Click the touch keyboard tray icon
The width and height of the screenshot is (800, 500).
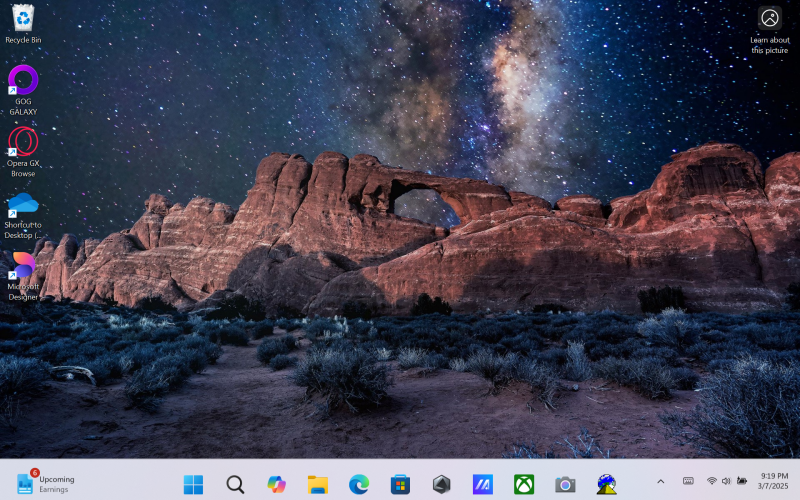(688, 481)
